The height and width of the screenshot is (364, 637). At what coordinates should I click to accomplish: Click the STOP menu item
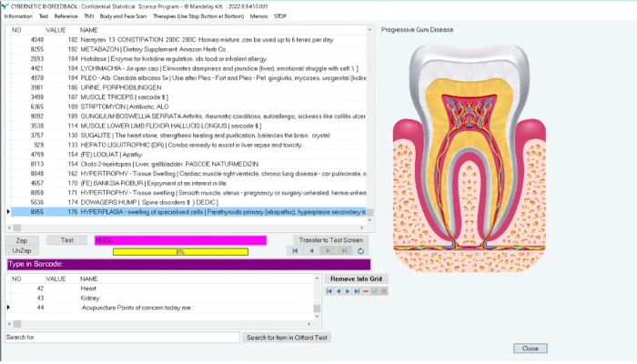point(280,16)
